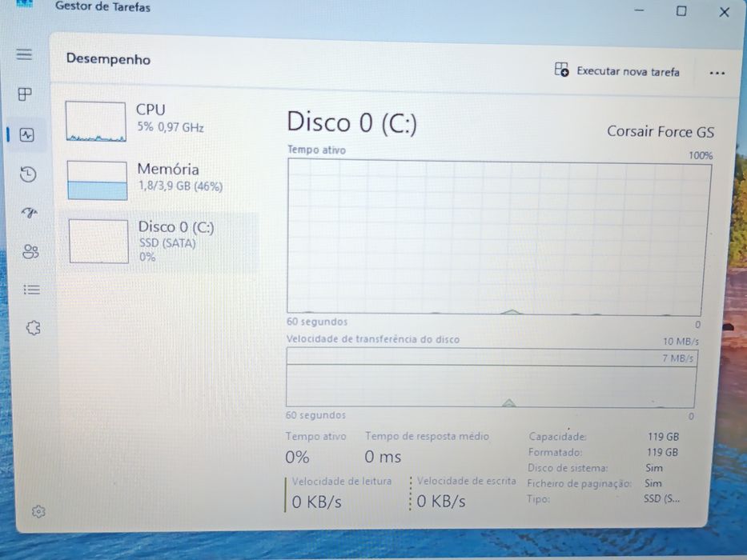Screen dimensions: 747x560
Task: Click the disk transfer speed graph
Action: point(492,378)
